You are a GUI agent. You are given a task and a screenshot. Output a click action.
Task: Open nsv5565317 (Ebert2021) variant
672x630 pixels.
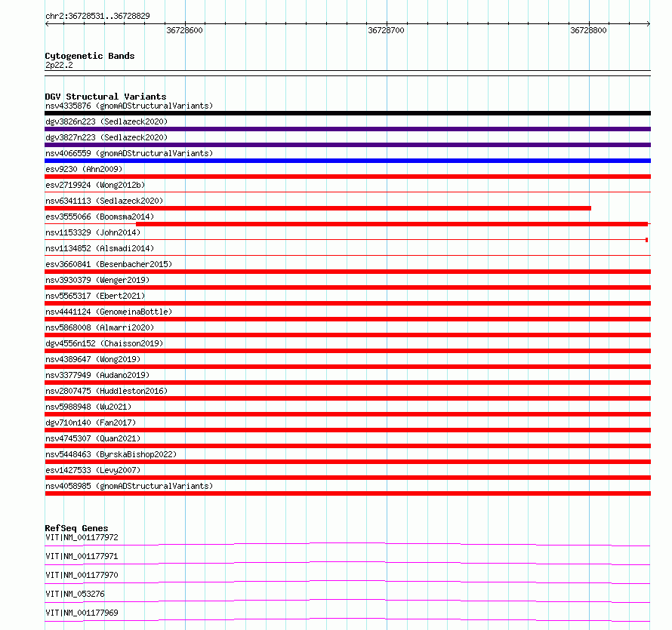pos(95,296)
